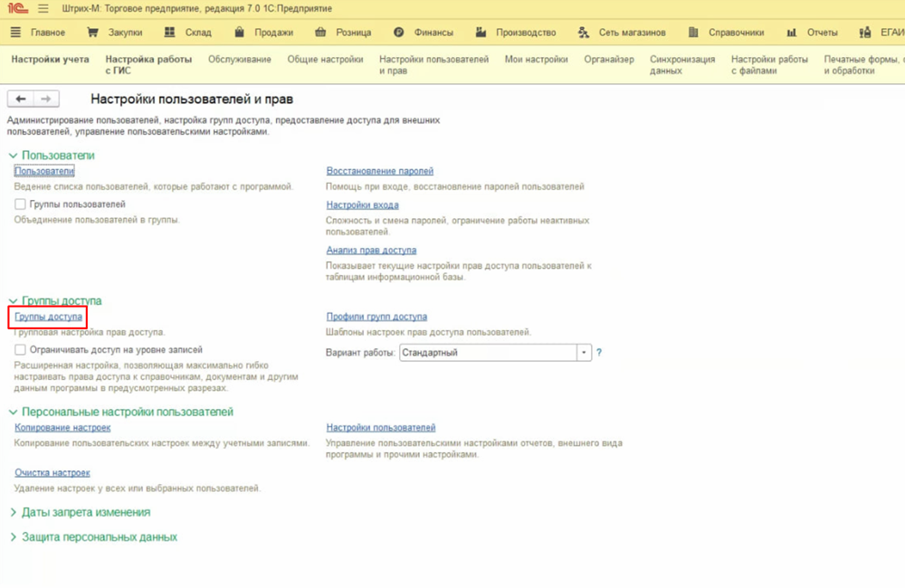Screen dimensions: 905x588
Task: Switch to the Общие настройки tab
Action: [x=325, y=60]
